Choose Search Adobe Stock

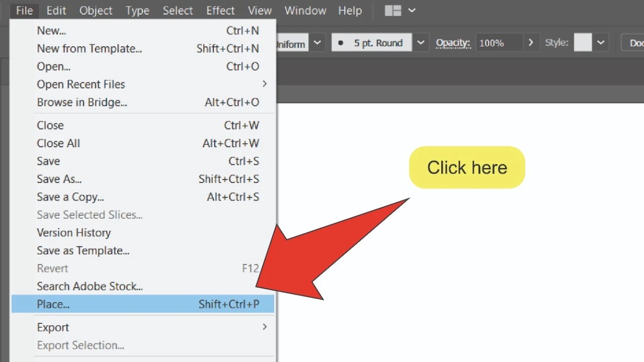point(90,286)
